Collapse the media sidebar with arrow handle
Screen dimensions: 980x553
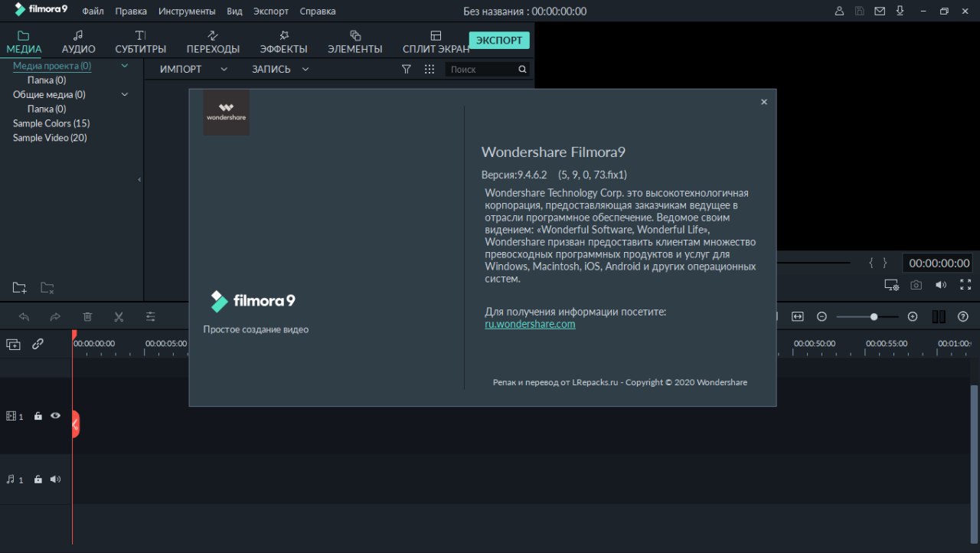139,179
